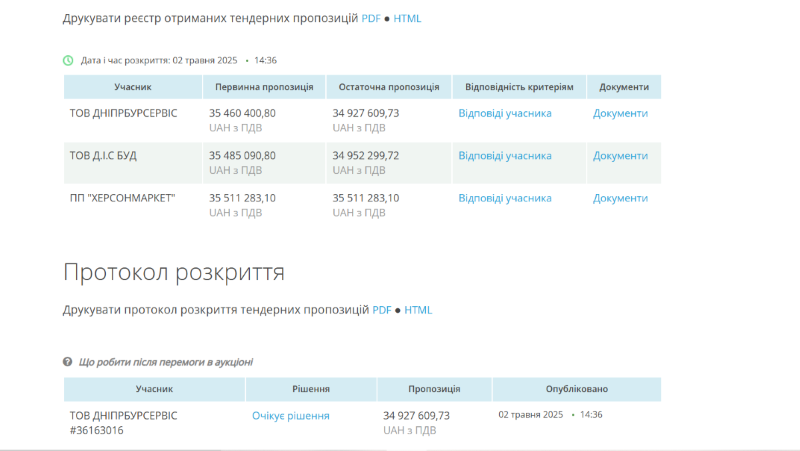Viewport: 800px width, 451px height.
Task: Click the clock icon beside the opening date
Action: pyautogui.click(x=68, y=60)
